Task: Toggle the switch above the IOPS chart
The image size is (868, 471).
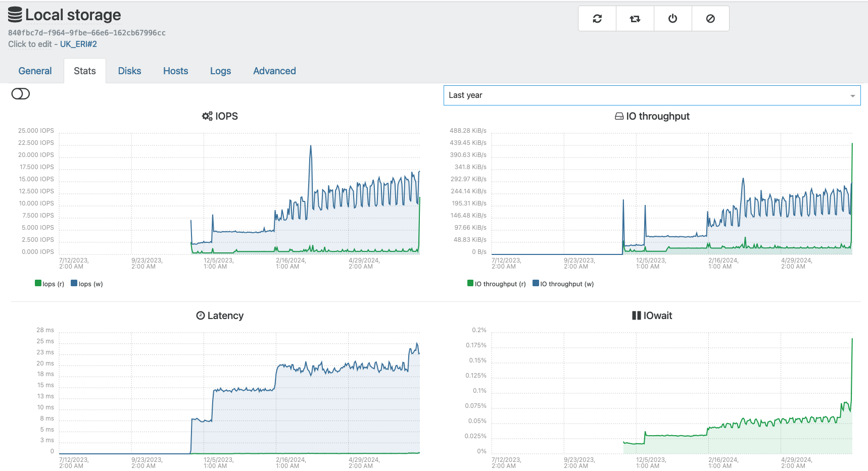Action: [21, 94]
